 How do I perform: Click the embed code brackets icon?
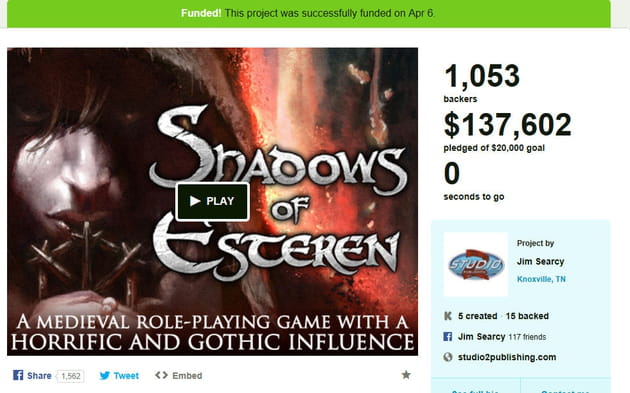coord(162,375)
